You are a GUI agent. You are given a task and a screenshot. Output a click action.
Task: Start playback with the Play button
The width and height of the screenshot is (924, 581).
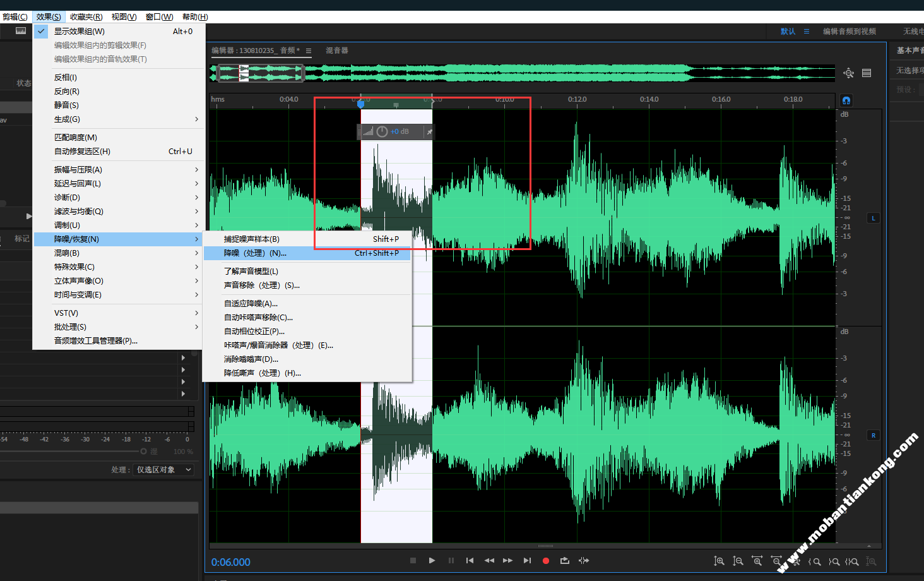click(432, 560)
